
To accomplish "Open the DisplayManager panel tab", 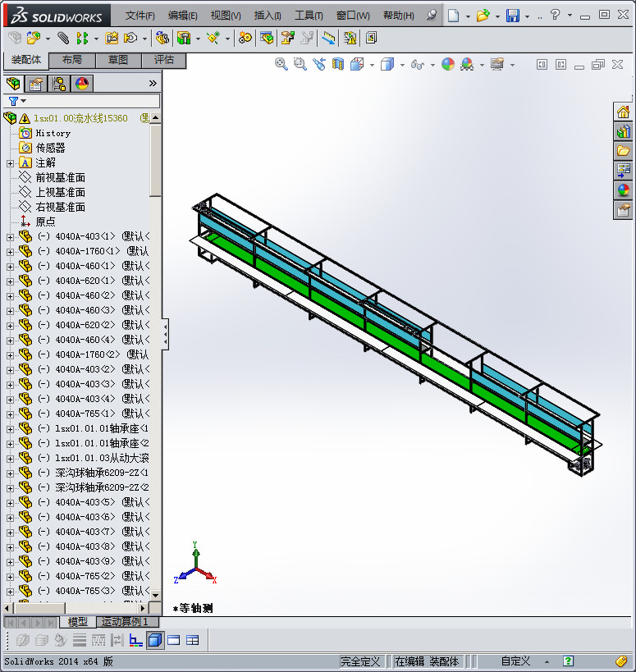I will tap(82, 83).
